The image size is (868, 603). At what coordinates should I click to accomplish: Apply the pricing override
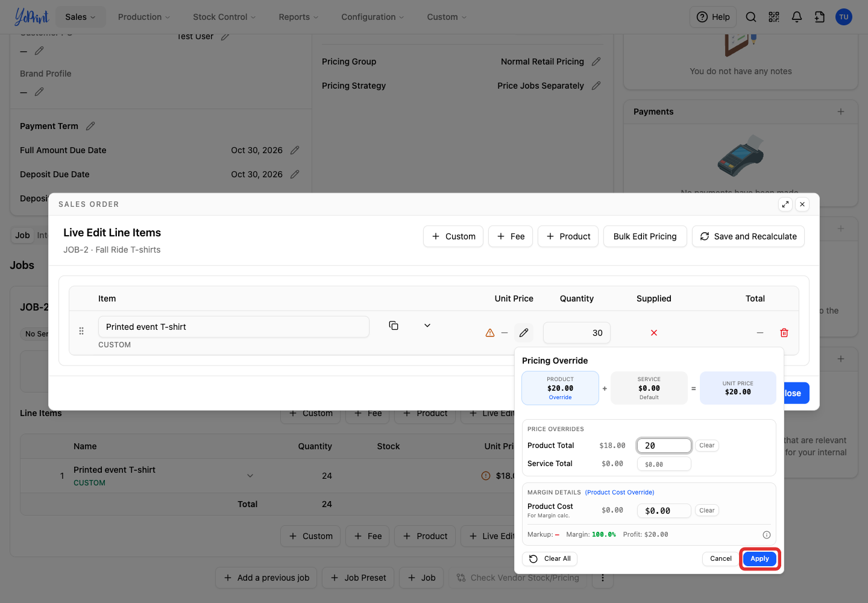[759, 559]
